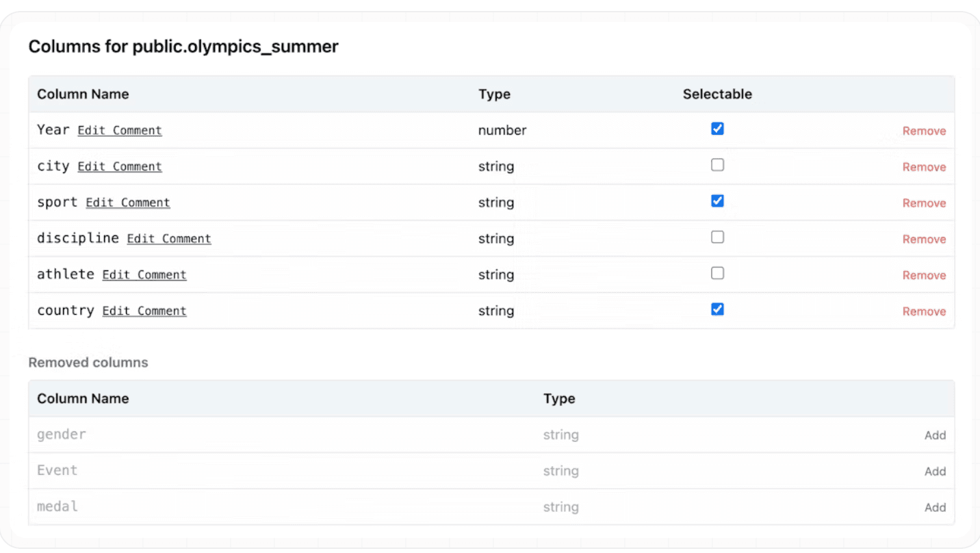Enable selectable for the city column
980x553 pixels.
717,164
